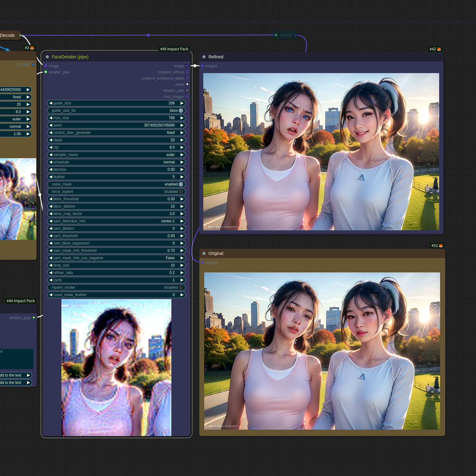476x476 pixels.
Task: Click the reroute dot on the top purple wire
Action: (148, 35)
